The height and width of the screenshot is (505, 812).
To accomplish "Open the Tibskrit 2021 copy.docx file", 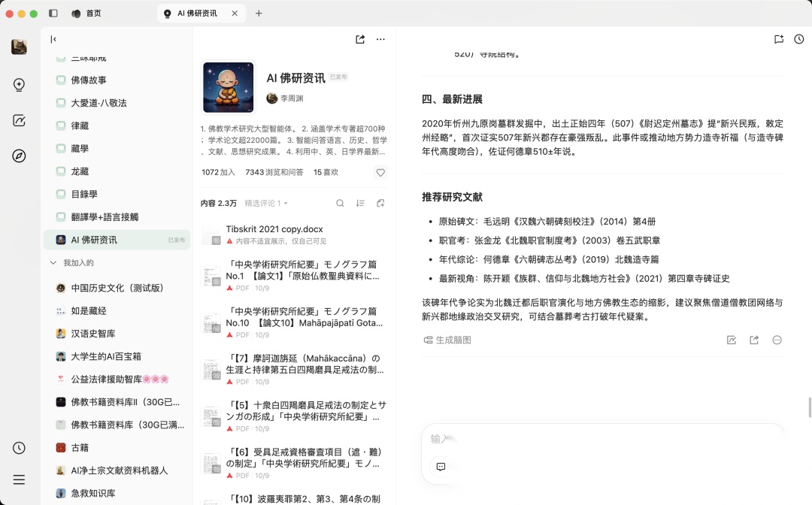I will [294, 234].
